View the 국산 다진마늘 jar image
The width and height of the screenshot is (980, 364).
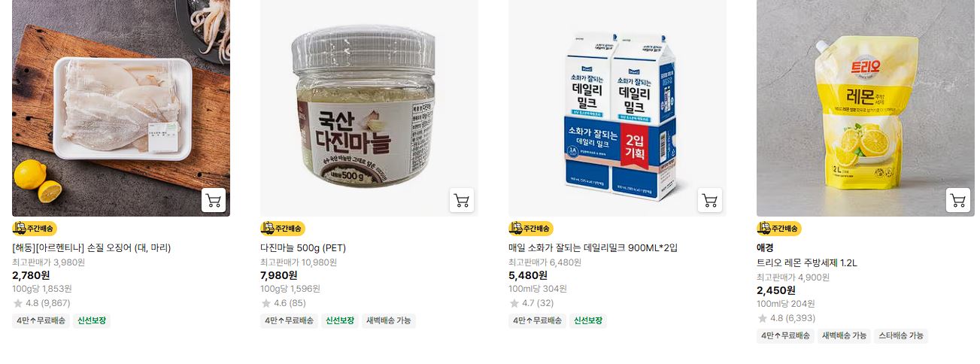pos(369,108)
